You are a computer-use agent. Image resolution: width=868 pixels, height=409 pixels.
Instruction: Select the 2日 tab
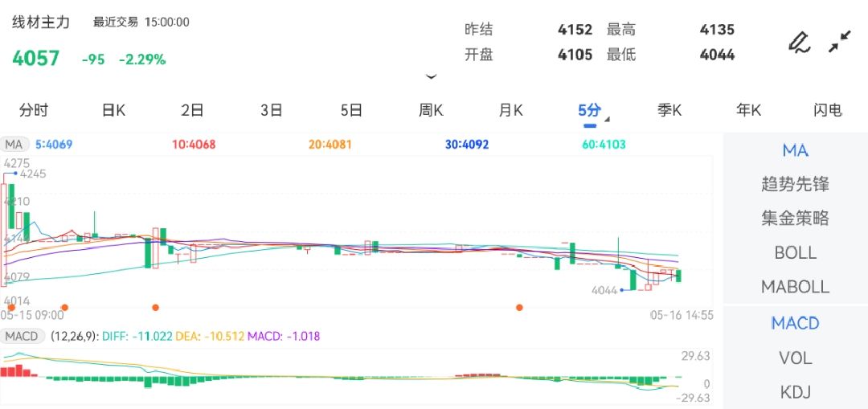point(192,109)
